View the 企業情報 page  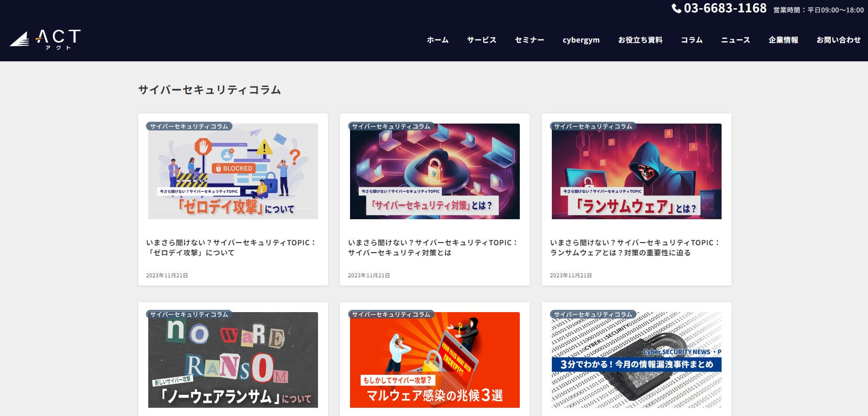click(783, 40)
